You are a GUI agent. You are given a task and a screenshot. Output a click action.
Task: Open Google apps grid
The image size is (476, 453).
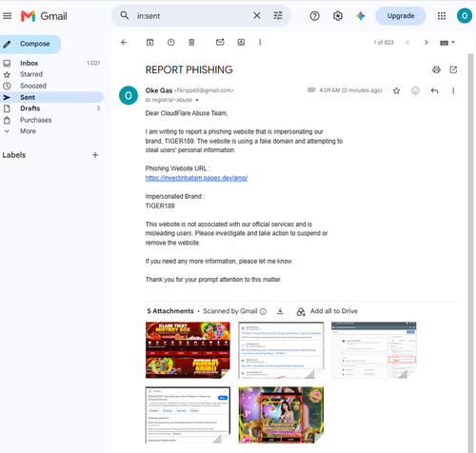[442, 16]
